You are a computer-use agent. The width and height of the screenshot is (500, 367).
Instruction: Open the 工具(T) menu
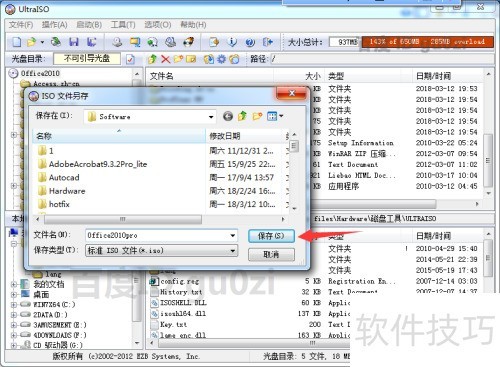point(123,25)
